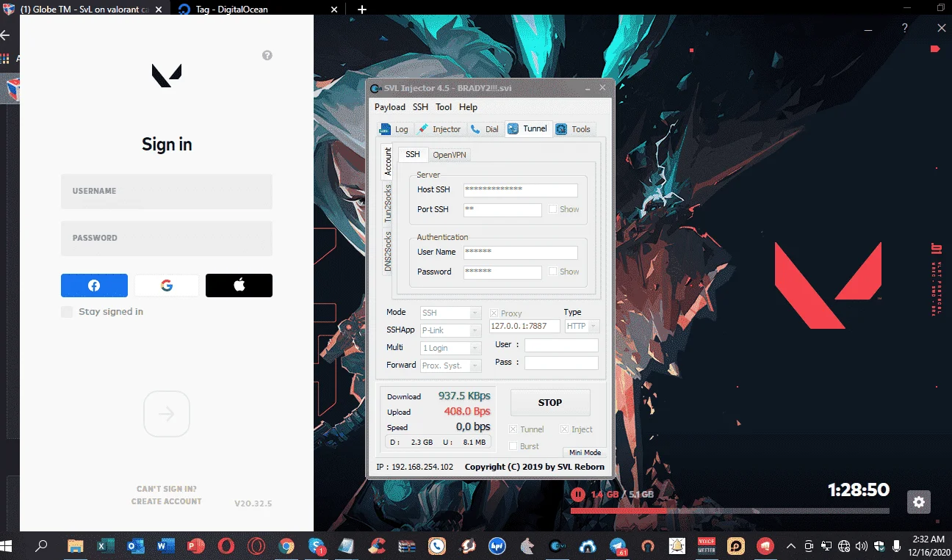Open the Payload menu
952x560 pixels.
(390, 107)
